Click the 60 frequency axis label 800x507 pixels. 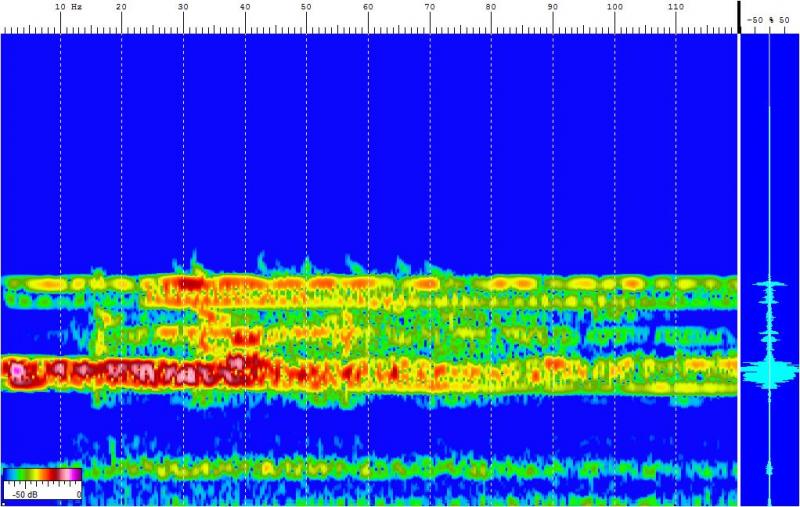pyautogui.click(x=368, y=7)
